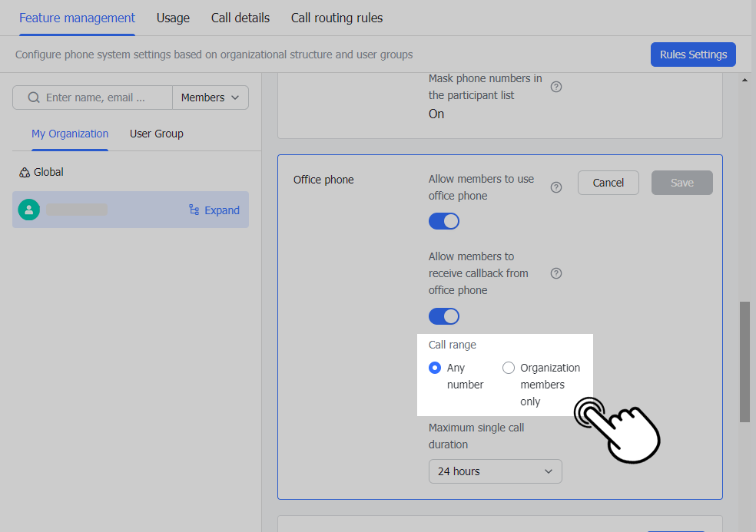This screenshot has height=532, width=756.
Task: Open help tooltip for callback setting
Action: click(555, 273)
